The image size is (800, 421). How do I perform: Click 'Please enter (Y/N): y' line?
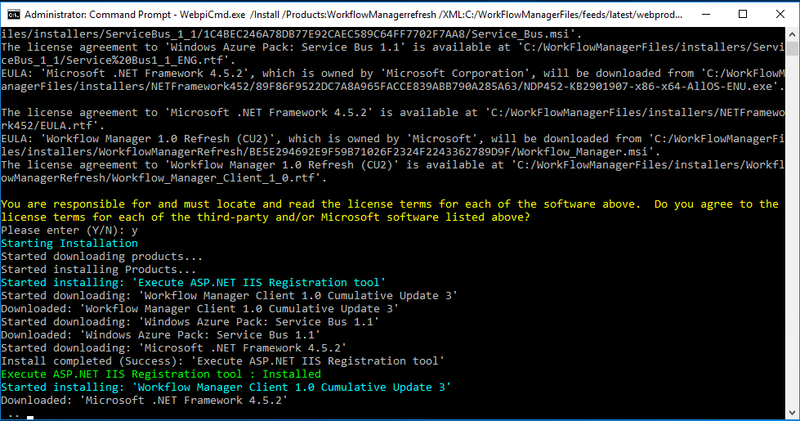[69, 230]
